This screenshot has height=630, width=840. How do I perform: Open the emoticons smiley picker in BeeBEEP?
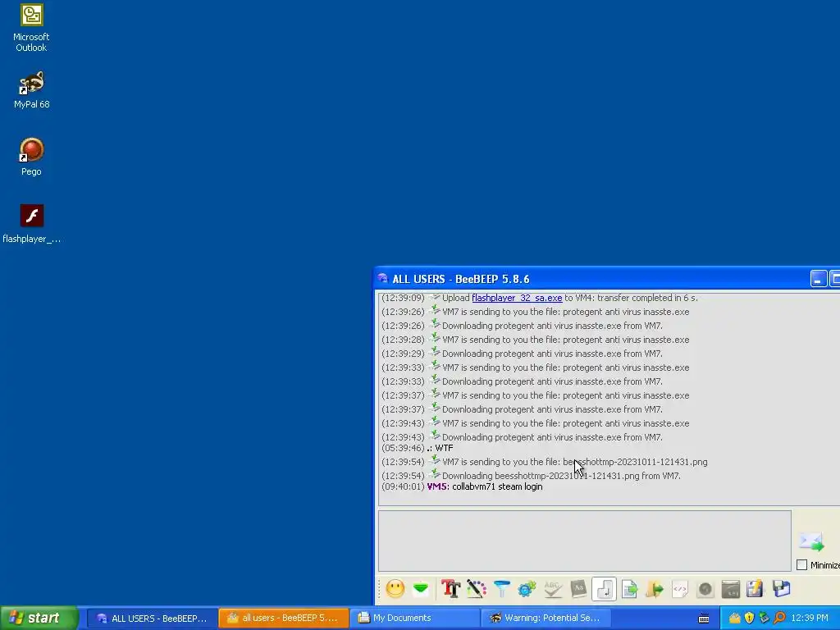[395, 589]
